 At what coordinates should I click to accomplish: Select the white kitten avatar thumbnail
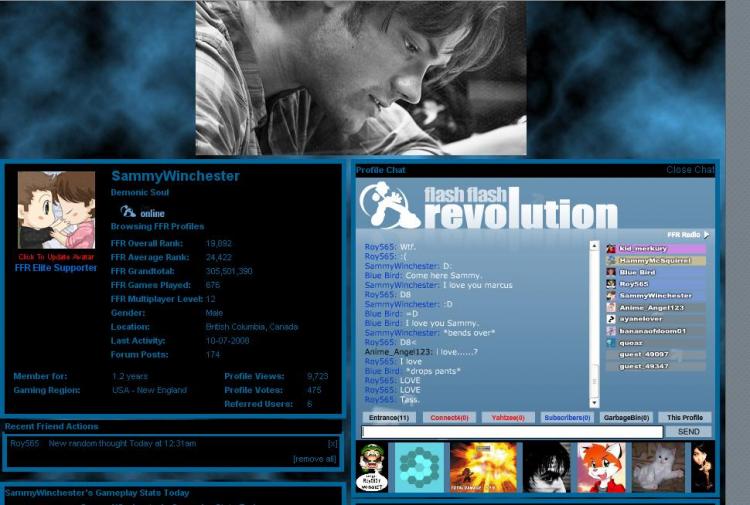click(x=659, y=467)
